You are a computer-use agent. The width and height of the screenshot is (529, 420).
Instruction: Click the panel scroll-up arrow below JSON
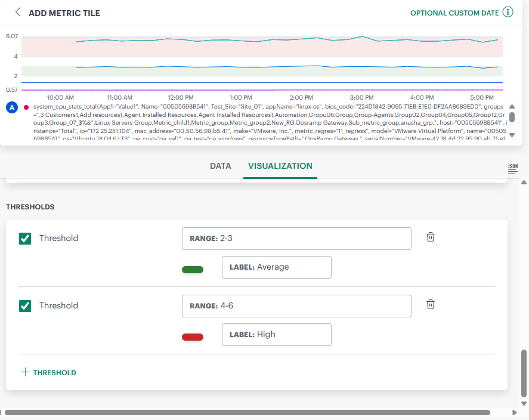524,183
